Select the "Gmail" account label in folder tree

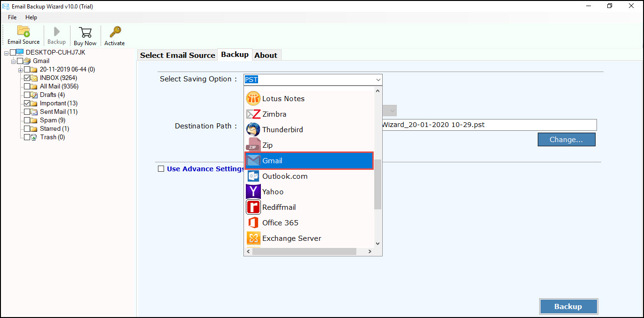pyautogui.click(x=41, y=61)
